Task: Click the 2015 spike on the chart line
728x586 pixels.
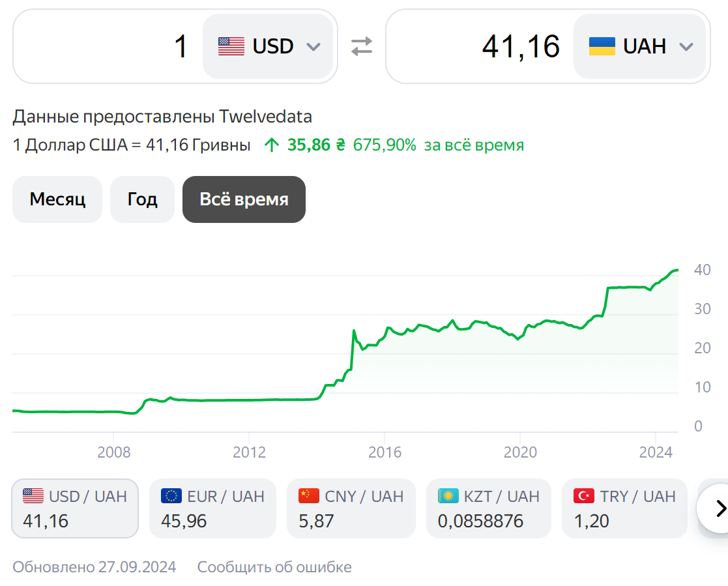Action: 354,331
